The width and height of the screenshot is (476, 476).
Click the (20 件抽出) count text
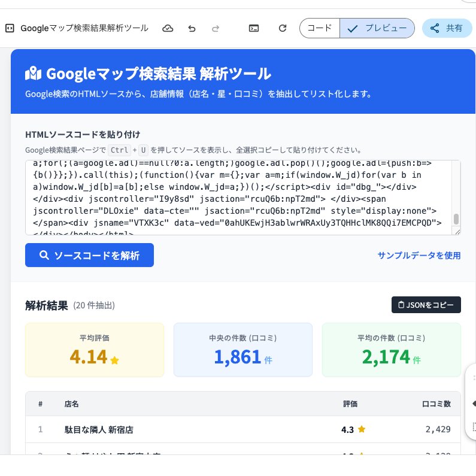coord(94,305)
